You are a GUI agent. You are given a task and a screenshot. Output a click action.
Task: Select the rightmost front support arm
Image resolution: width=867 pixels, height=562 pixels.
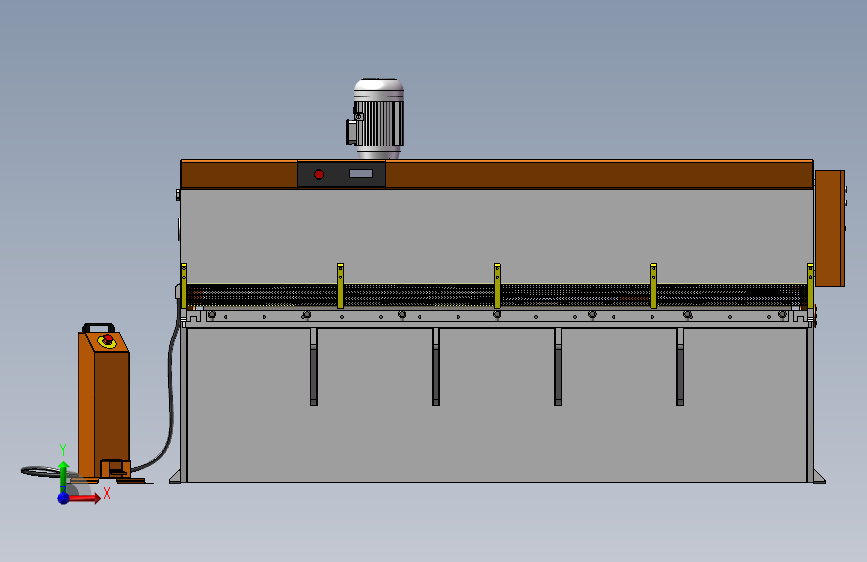(x=680, y=367)
